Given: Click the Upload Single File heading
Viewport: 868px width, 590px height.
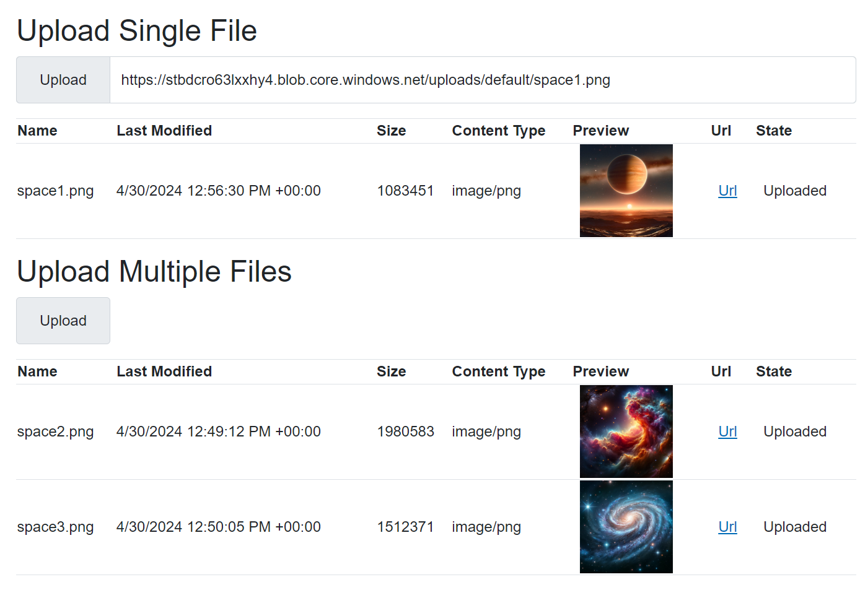Looking at the screenshot, I should tap(137, 31).
